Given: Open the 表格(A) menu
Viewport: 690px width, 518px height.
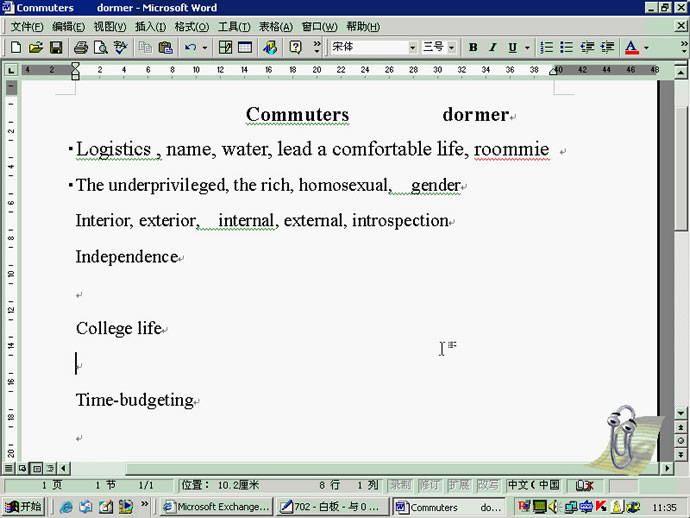Looking at the screenshot, I should [x=275, y=27].
